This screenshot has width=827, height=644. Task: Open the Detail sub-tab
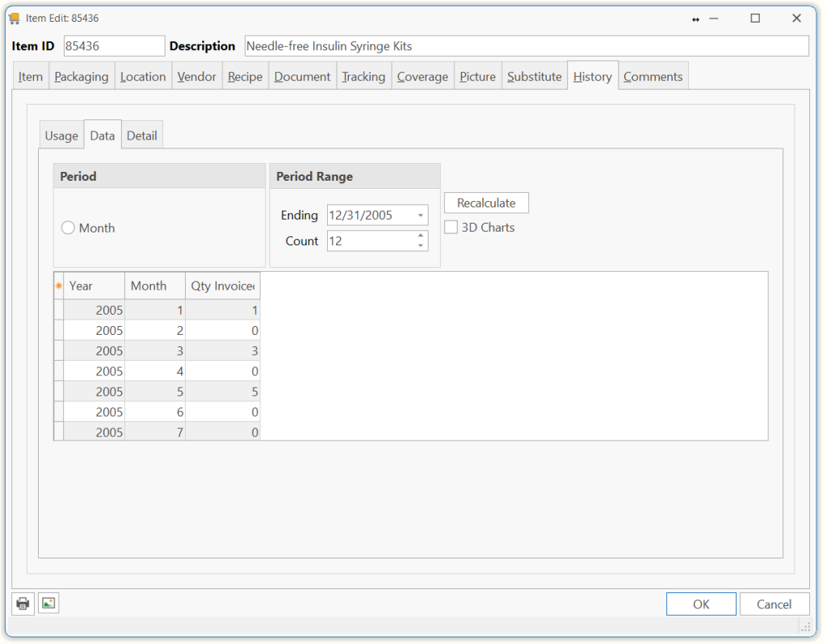click(x=142, y=136)
